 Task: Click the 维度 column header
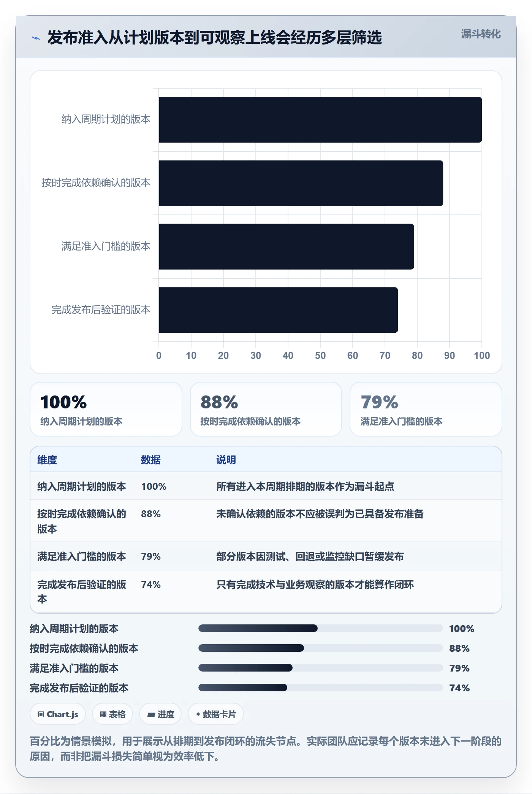47,460
